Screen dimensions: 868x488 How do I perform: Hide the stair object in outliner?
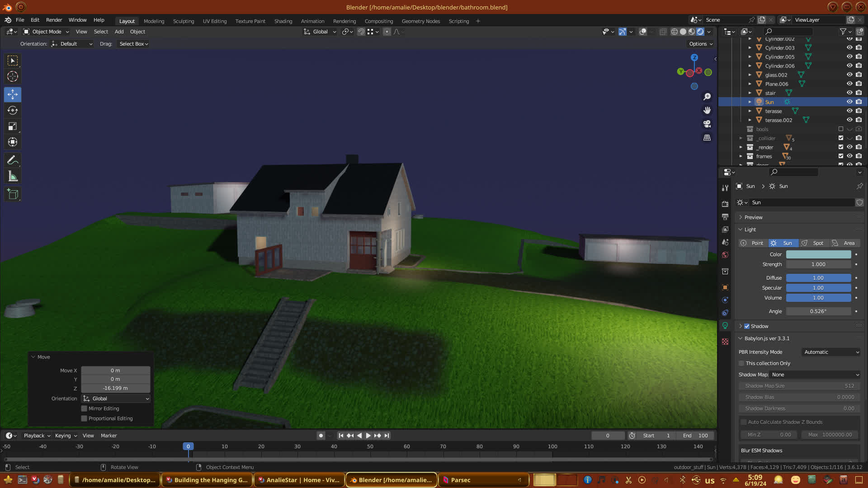tap(849, 93)
